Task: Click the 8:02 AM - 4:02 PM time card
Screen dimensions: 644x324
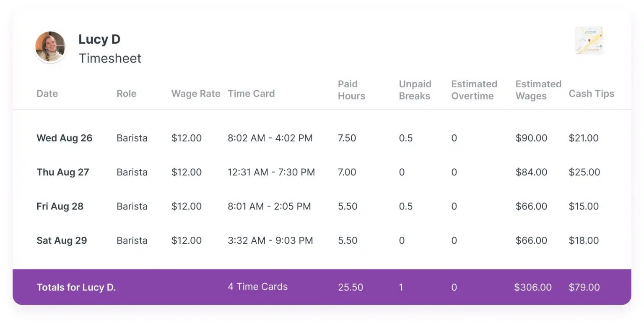Action: pyautogui.click(x=270, y=138)
